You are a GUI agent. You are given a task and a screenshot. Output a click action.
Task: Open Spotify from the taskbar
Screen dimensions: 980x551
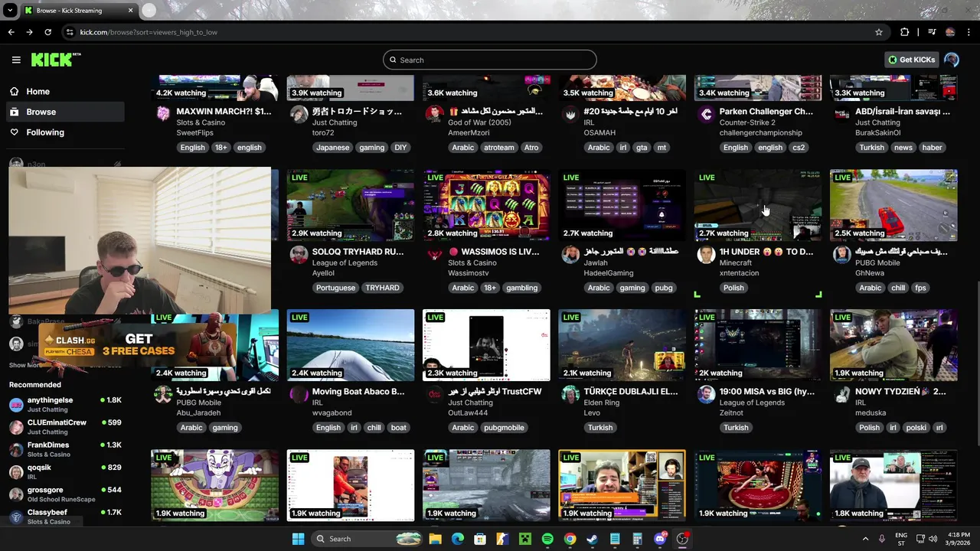tap(547, 539)
